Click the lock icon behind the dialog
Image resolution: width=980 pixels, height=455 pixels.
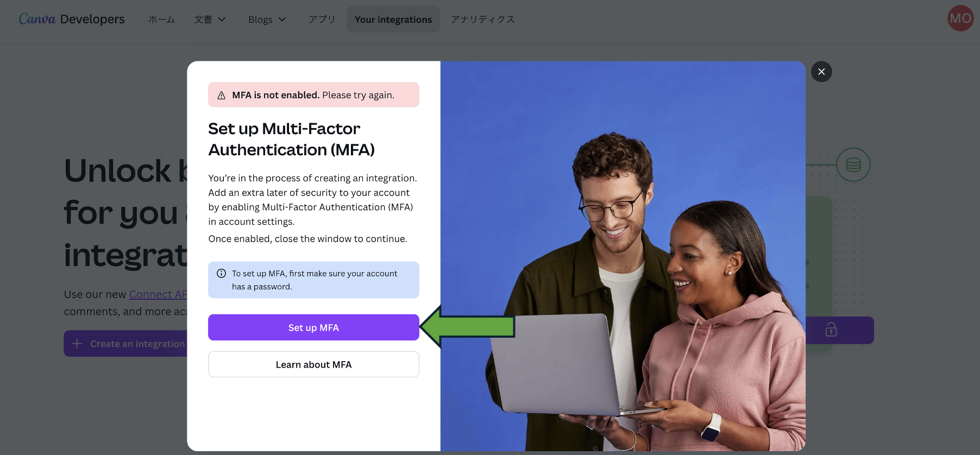pos(831,330)
